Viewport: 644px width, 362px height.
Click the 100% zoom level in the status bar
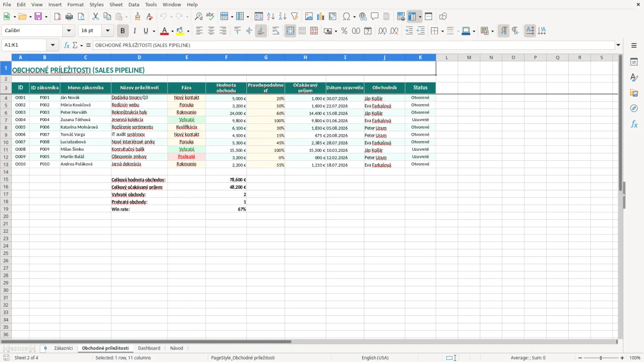(635, 358)
